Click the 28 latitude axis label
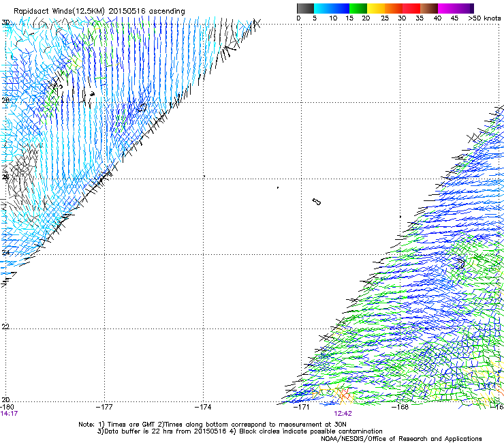Screen dimensions: 504x443 pyautogui.click(x=5, y=100)
